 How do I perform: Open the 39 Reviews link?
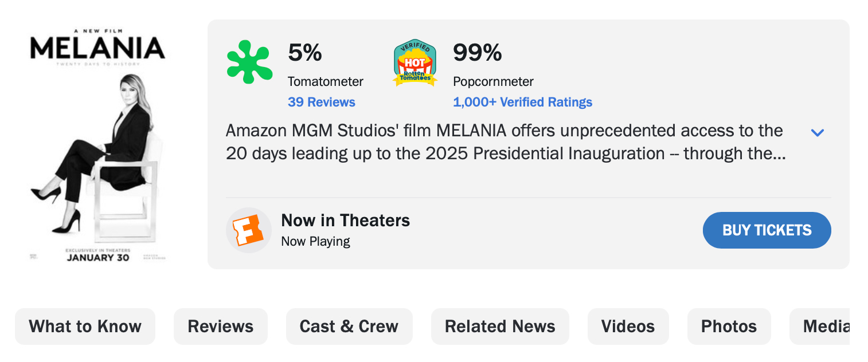[321, 103]
